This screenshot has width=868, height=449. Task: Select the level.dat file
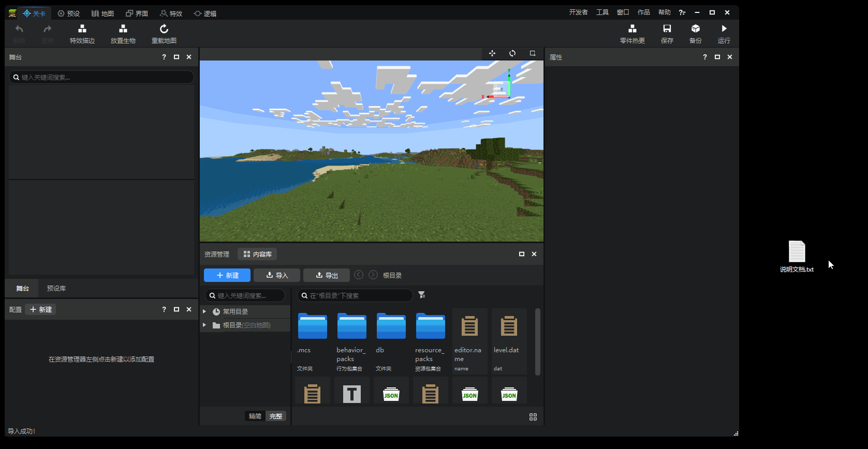[509, 341]
